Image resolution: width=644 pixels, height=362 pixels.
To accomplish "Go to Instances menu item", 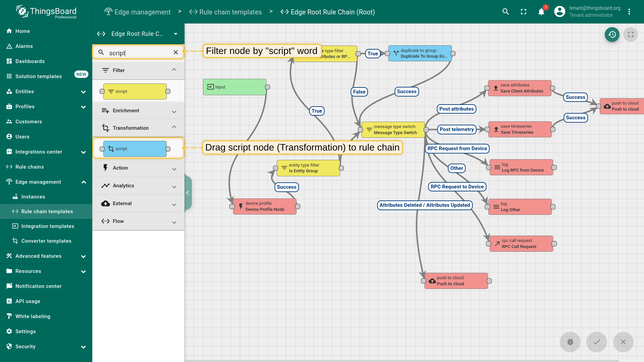I will click(33, 197).
